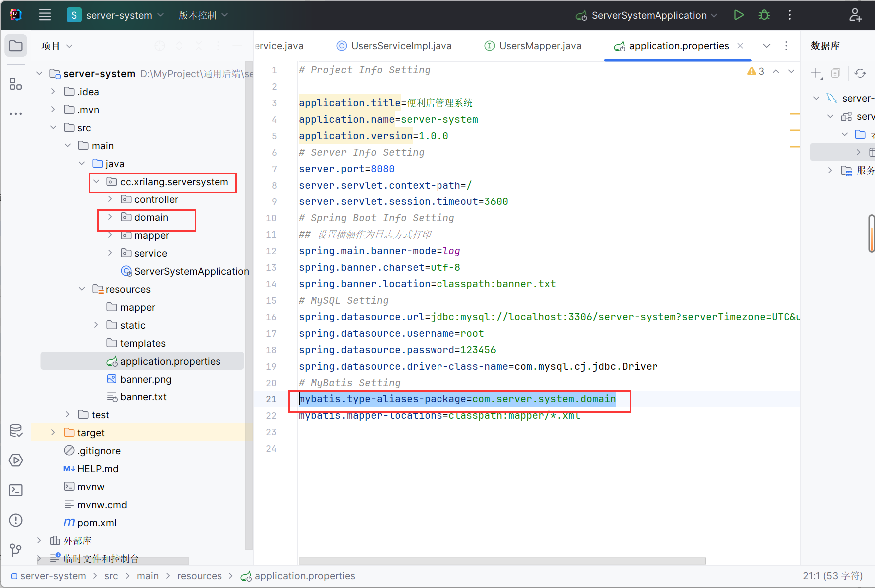Close the application.properties tab

pyautogui.click(x=740, y=46)
